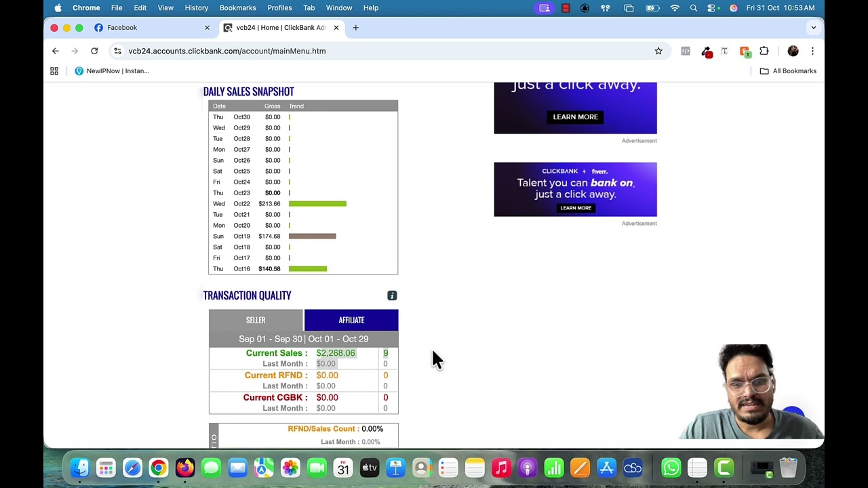Open the tab search dropdown arrow
Screen dimensions: 868x488
[813, 28]
